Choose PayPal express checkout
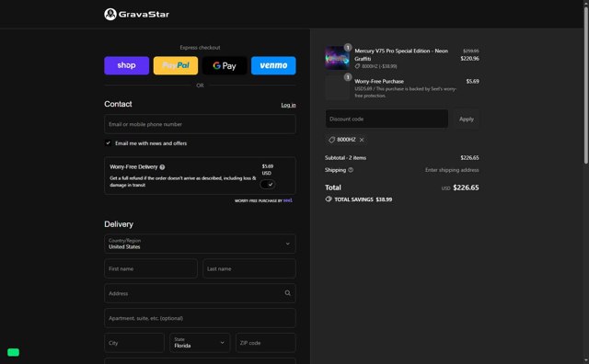 point(176,65)
